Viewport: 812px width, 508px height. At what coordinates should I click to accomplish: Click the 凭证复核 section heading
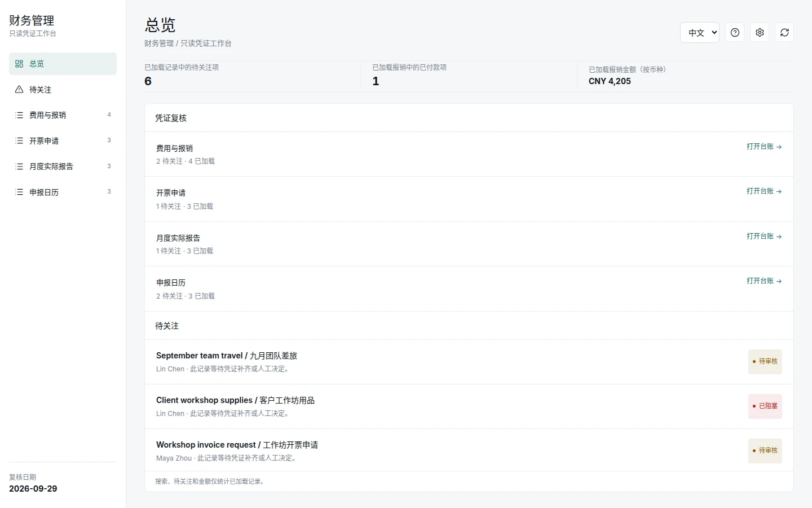tap(171, 118)
